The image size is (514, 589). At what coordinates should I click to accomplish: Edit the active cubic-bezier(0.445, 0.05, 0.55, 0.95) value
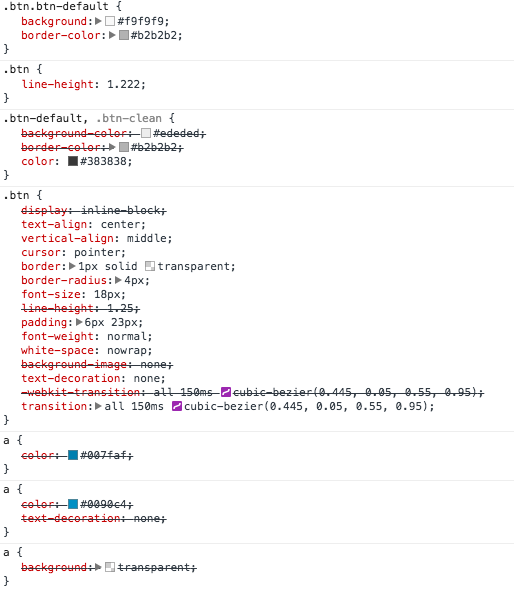[306, 406]
